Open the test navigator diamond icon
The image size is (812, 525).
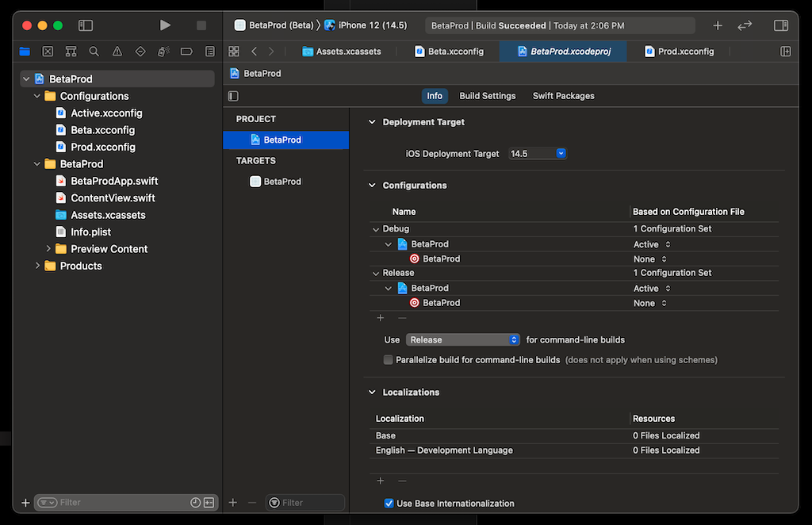(x=140, y=52)
